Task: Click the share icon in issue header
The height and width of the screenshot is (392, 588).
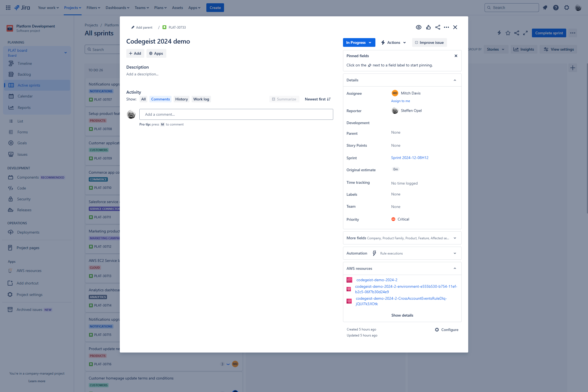Action: (x=438, y=27)
